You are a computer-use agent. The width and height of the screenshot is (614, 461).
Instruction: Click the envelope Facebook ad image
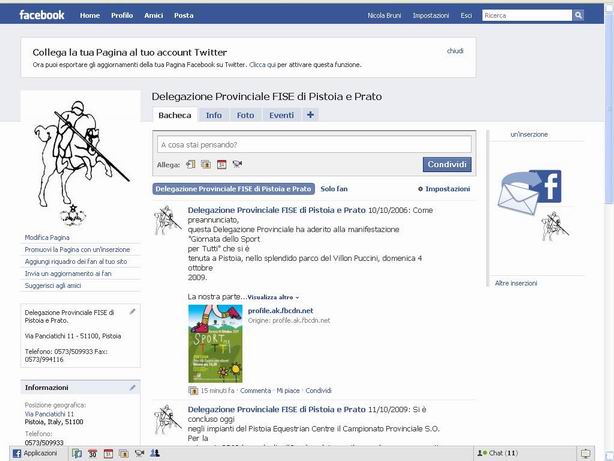pyautogui.click(x=530, y=192)
